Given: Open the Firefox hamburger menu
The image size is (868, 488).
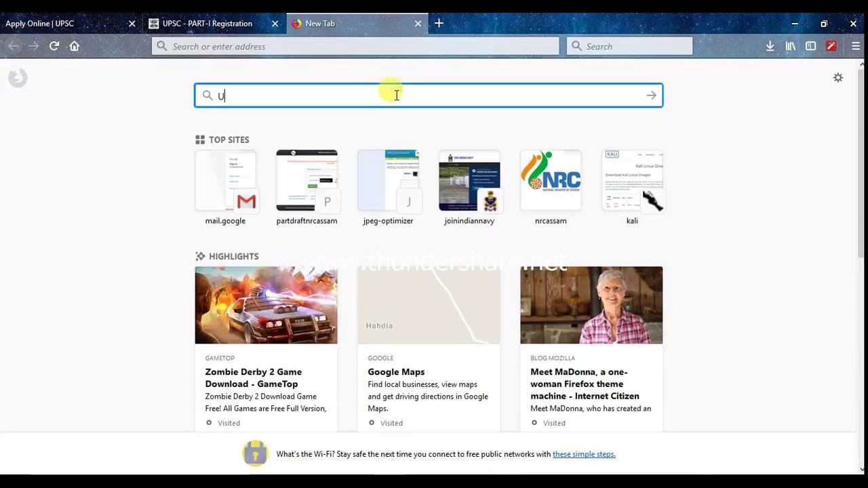Looking at the screenshot, I should click(855, 46).
